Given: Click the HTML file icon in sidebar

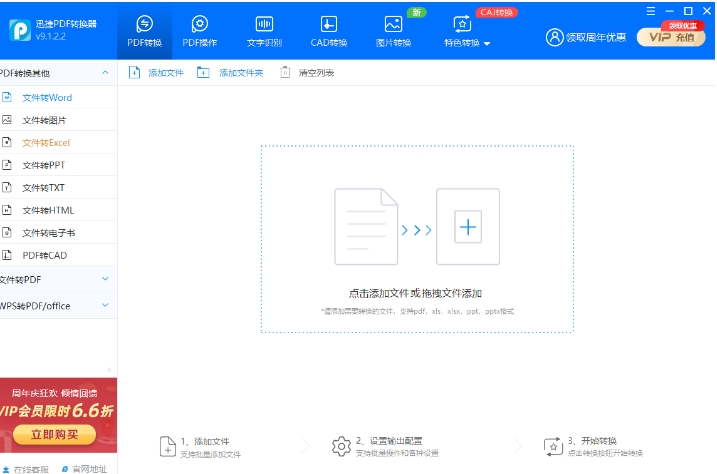Looking at the screenshot, I should 7,210.
